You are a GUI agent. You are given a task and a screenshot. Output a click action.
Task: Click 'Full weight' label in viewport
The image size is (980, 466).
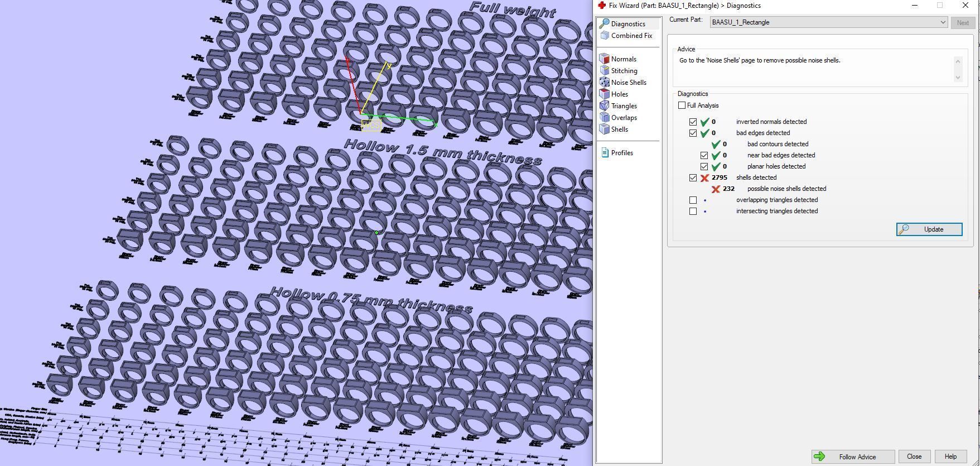513,9
